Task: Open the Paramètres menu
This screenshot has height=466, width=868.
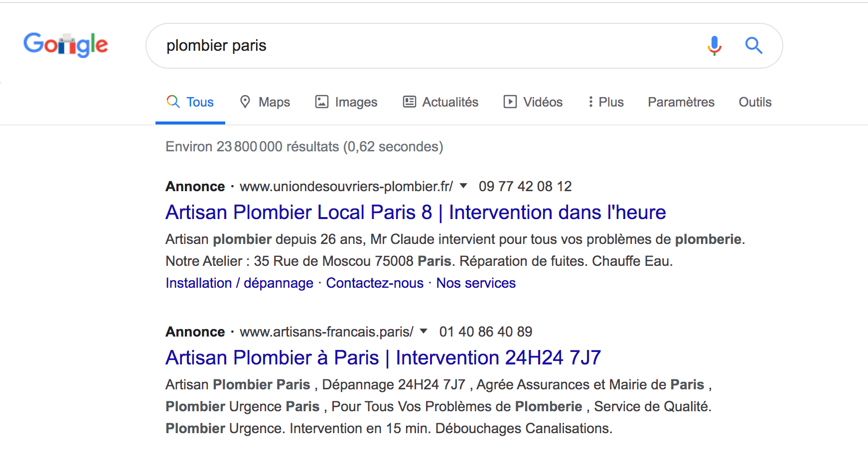Action: point(681,102)
